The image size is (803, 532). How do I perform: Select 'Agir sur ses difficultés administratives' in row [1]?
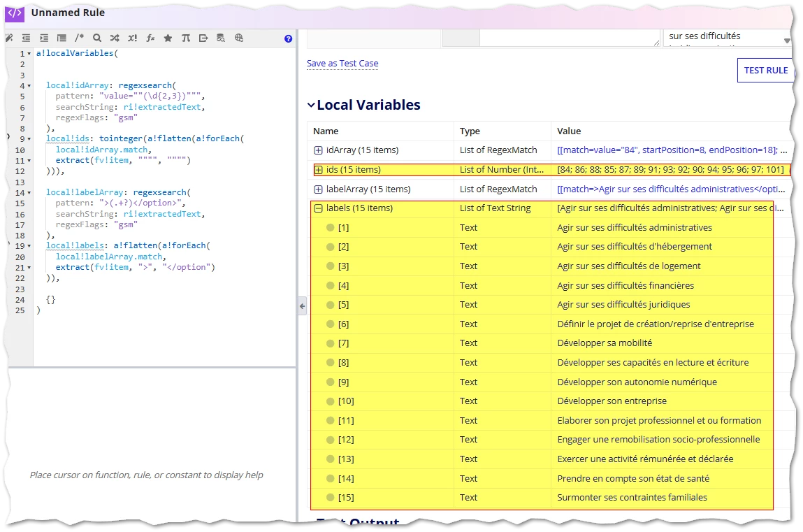pos(635,227)
